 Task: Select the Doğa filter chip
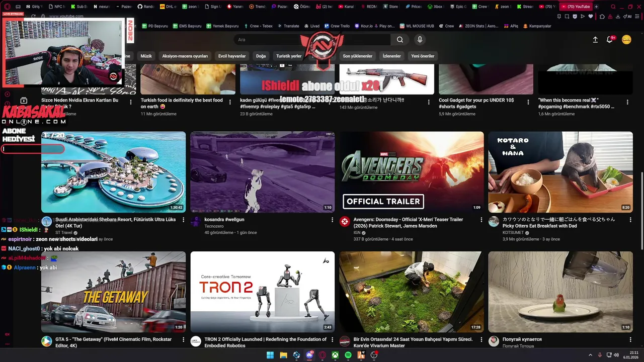pyautogui.click(x=261, y=56)
